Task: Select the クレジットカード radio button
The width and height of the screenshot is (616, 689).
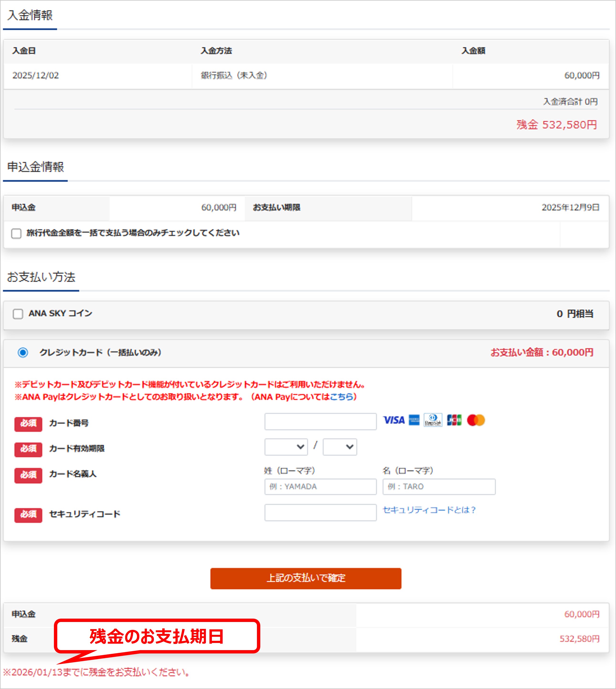Action: point(23,352)
